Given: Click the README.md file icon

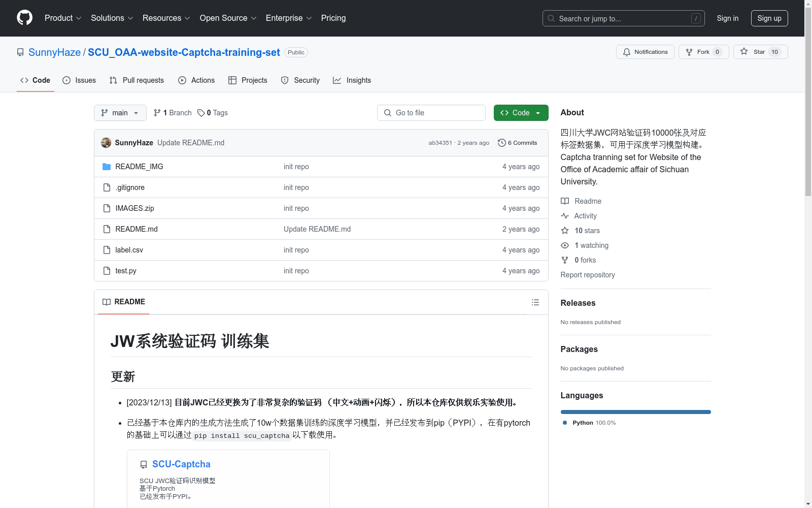Looking at the screenshot, I should point(107,229).
